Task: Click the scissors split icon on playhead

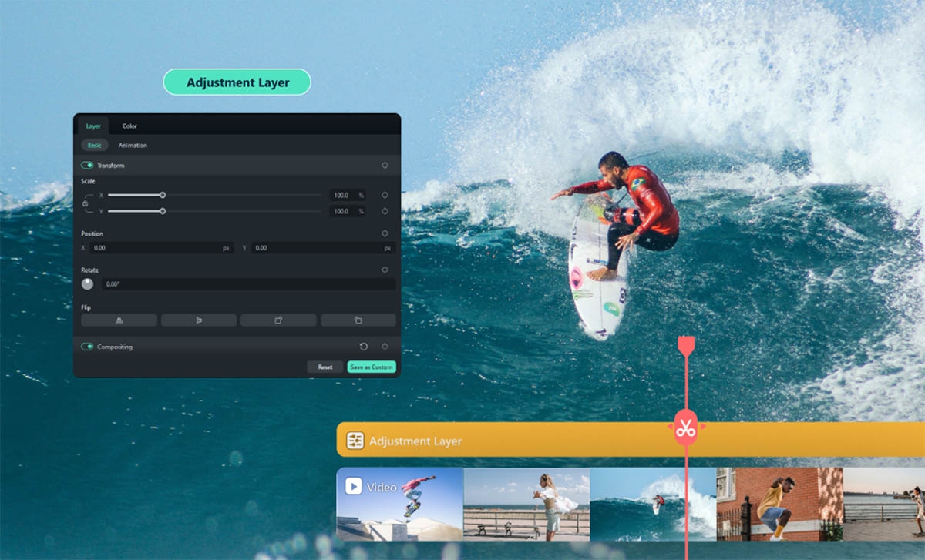Action: click(685, 428)
